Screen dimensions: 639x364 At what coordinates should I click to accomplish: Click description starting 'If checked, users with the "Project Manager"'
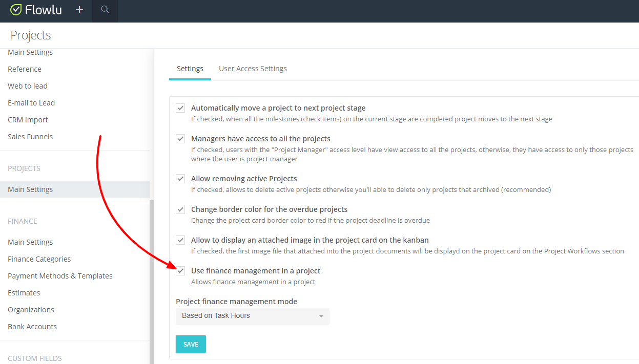point(413,155)
